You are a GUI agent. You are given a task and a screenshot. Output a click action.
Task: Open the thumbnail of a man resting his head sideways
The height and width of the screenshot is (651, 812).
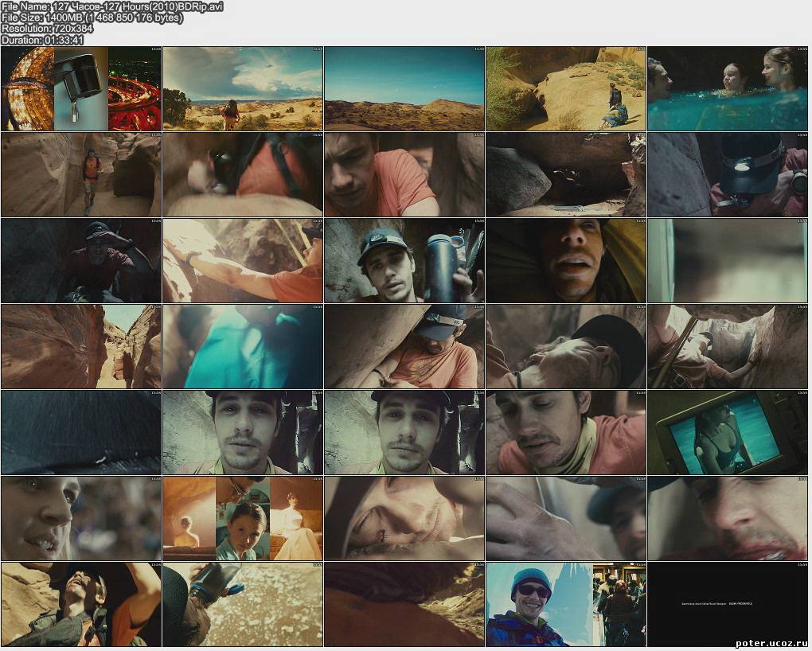tap(566, 346)
